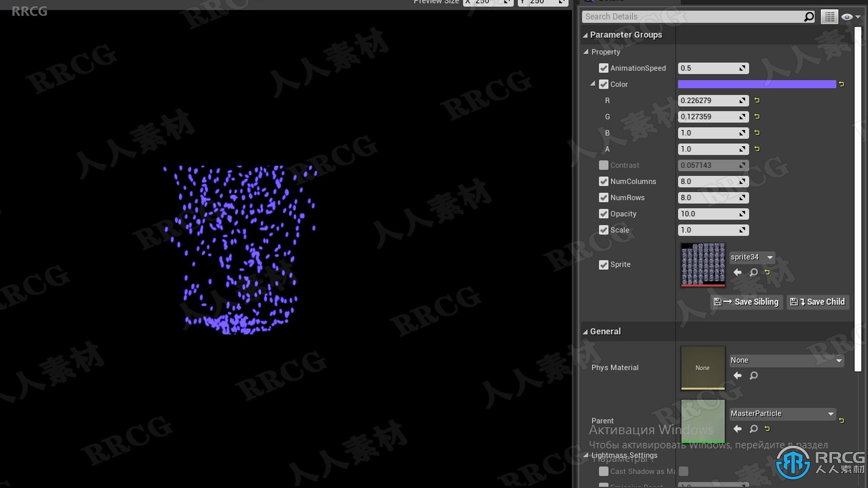Disable the NumColumns checkbox
The image size is (868, 488).
pos(604,181)
